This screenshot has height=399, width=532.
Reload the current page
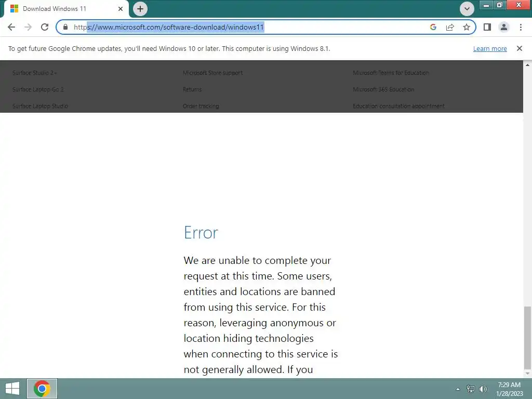45,27
